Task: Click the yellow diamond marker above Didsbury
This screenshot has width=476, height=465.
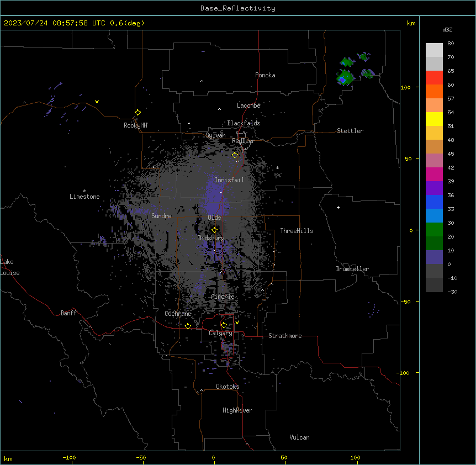Action: click(214, 230)
